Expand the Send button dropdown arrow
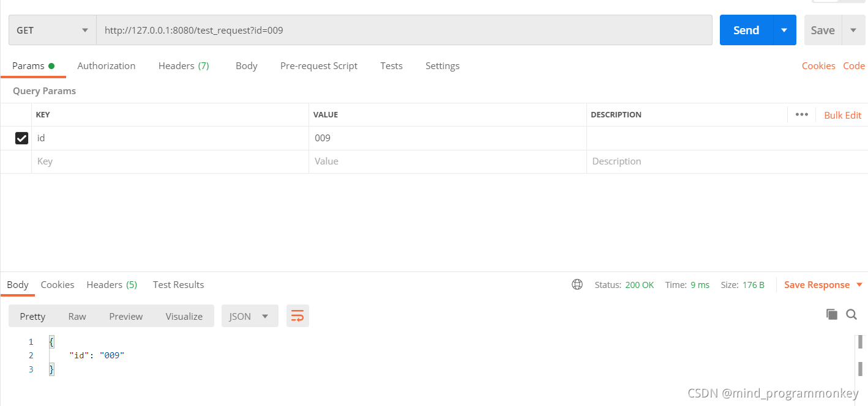 [784, 30]
